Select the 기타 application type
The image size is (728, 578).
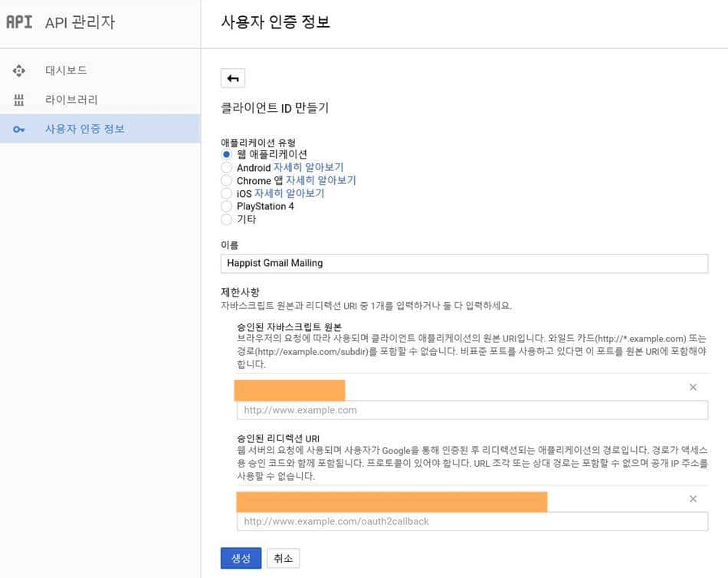(227, 219)
